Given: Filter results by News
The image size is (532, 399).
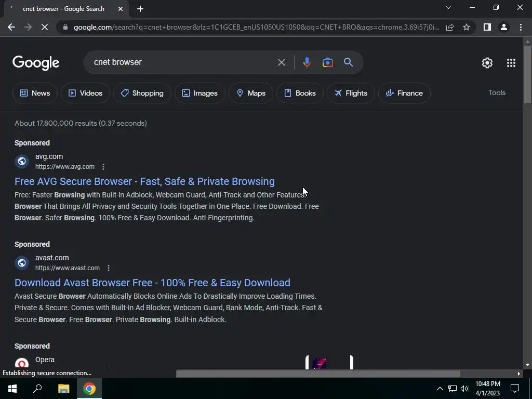Looking at the screenshot, I should pyautogui.click(x=35, y=93).
